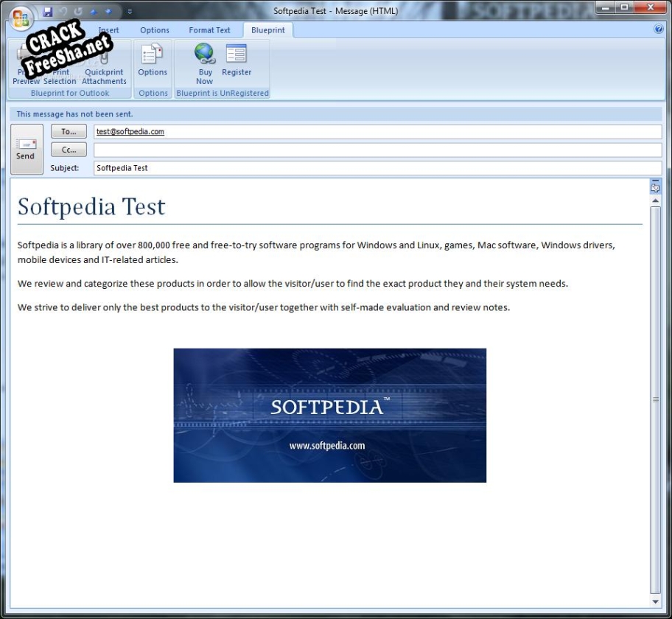Switch to the Format Text tab
The image size is (672, 619).
click(209, 30)
